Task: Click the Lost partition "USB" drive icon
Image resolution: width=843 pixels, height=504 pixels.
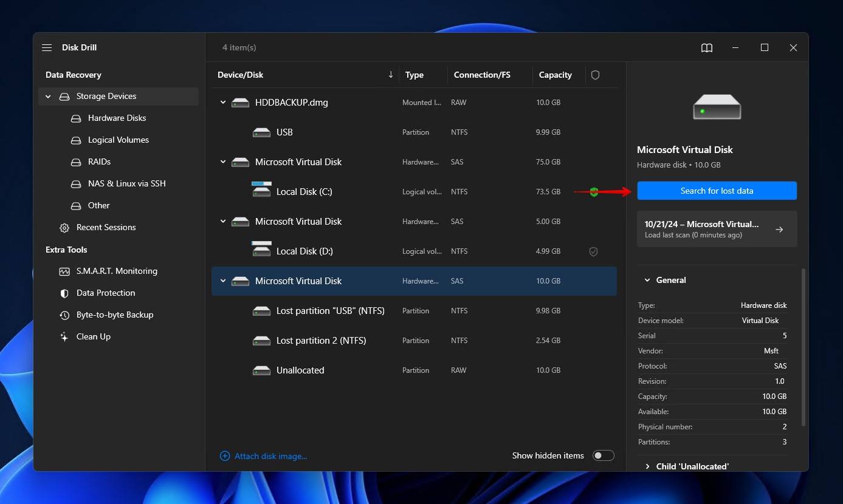Action: tap(261, 311)
